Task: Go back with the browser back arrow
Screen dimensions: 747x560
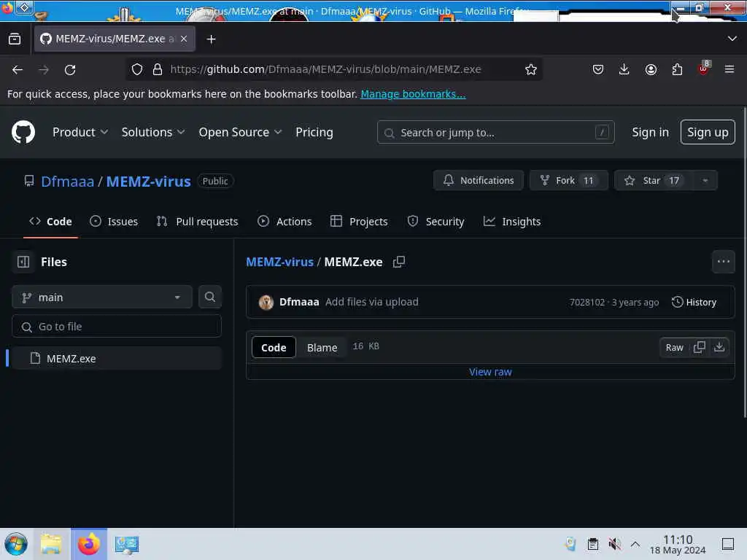Action: [18, 69]
